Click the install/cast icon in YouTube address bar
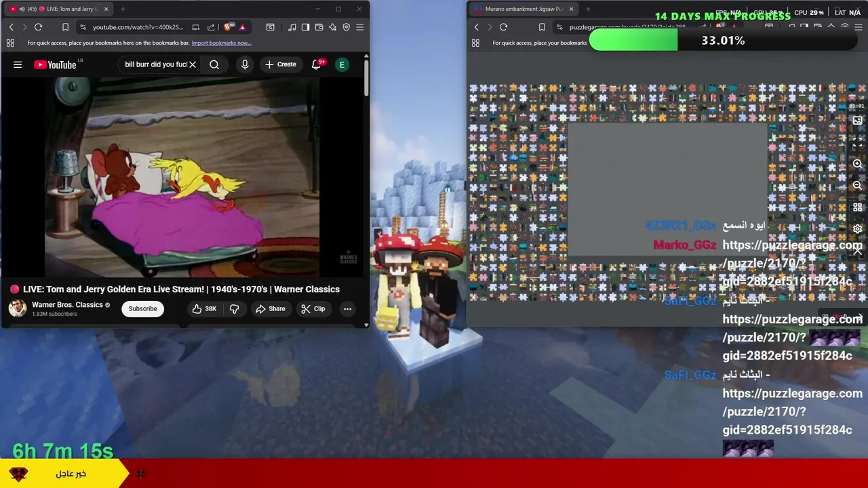The image size is (868, 488). (x=196, y=27)
